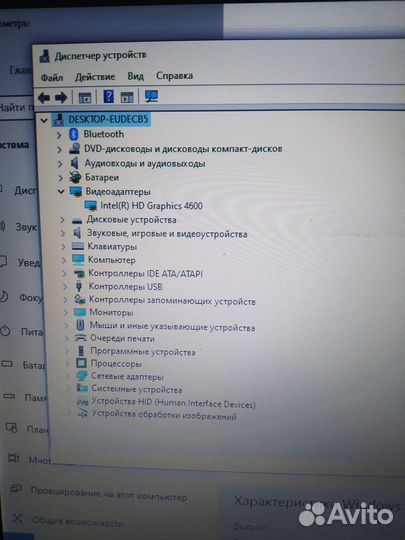The height and width of the screenshot is (540, 405).
Task: Select Устройства HID (Human Interface Devices)
Action: coord(173,403)
